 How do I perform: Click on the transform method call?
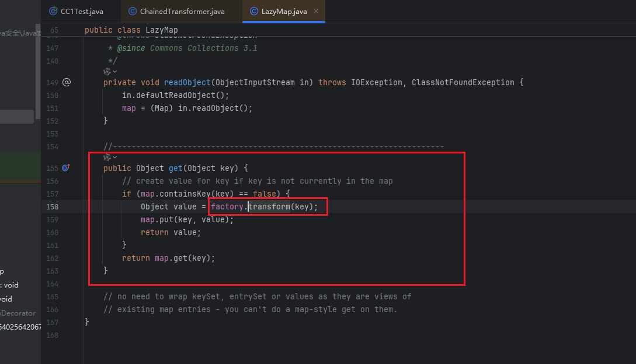(269, 206)
